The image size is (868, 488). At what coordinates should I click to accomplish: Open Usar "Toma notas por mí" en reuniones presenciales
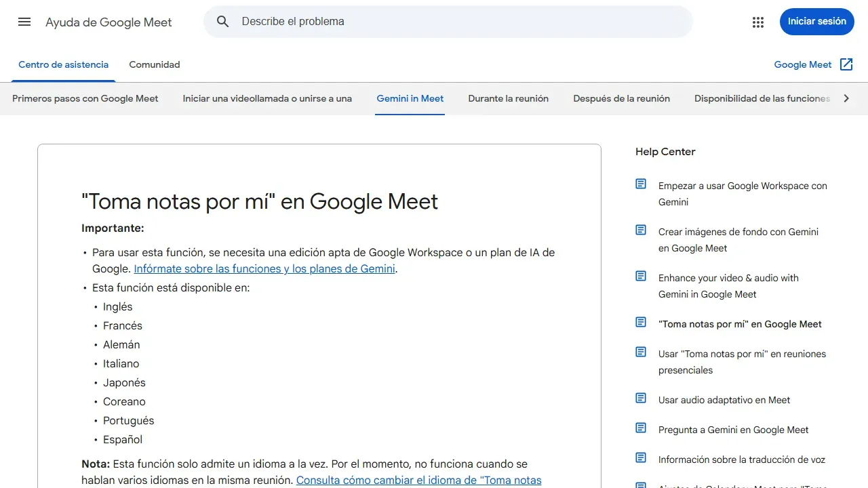point(742,362)
